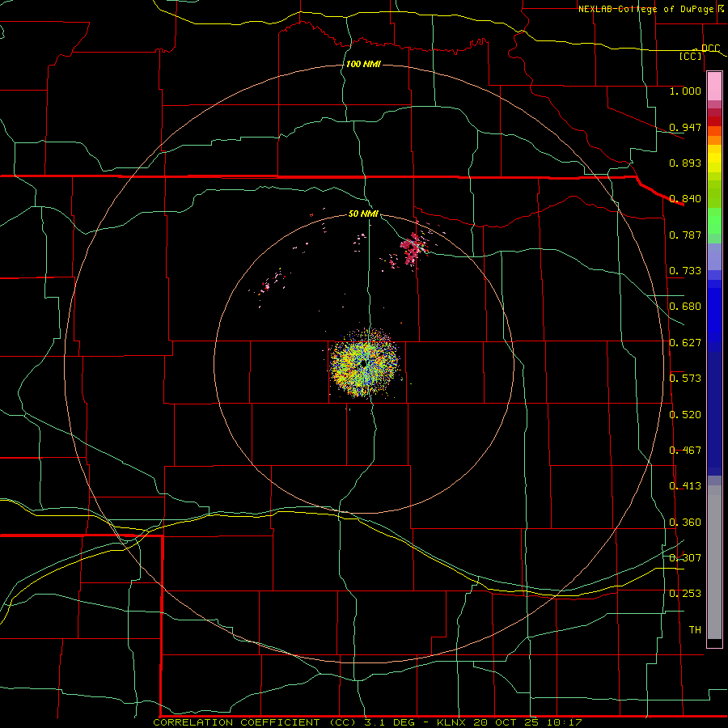This screenshot has height=728, width=728.
Task: Click the 100 NMI range ring label
Action: click(363, 64)
